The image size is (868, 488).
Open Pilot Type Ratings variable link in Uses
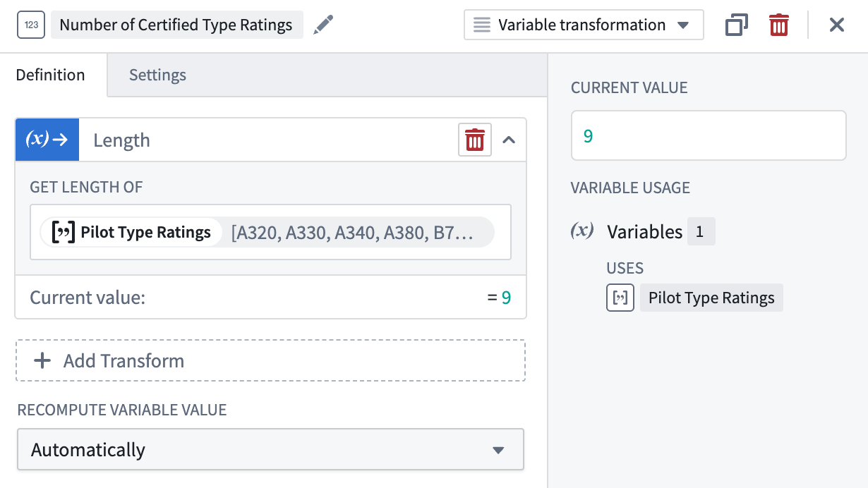(711, 298)
